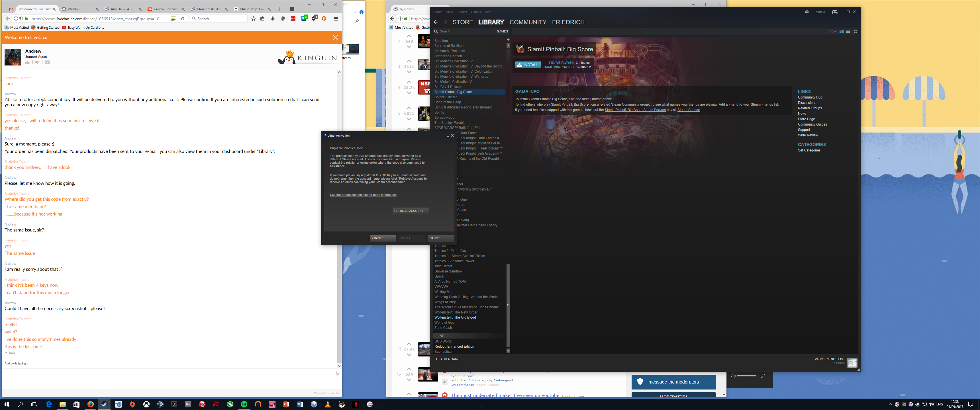Upvote reddit post with score 25.2k
Image resolution: width=980 pixels, height=410 pixels.
409,82
